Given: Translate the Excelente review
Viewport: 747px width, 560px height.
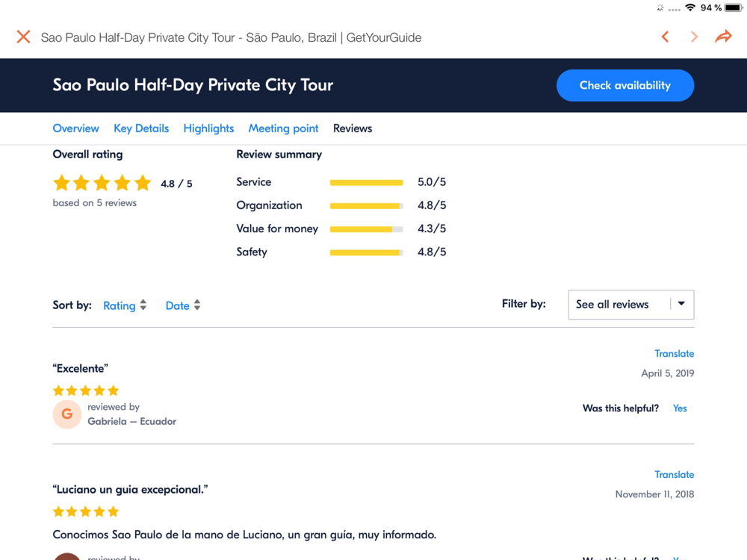Looking at the screenshot, I should [674, 354].
